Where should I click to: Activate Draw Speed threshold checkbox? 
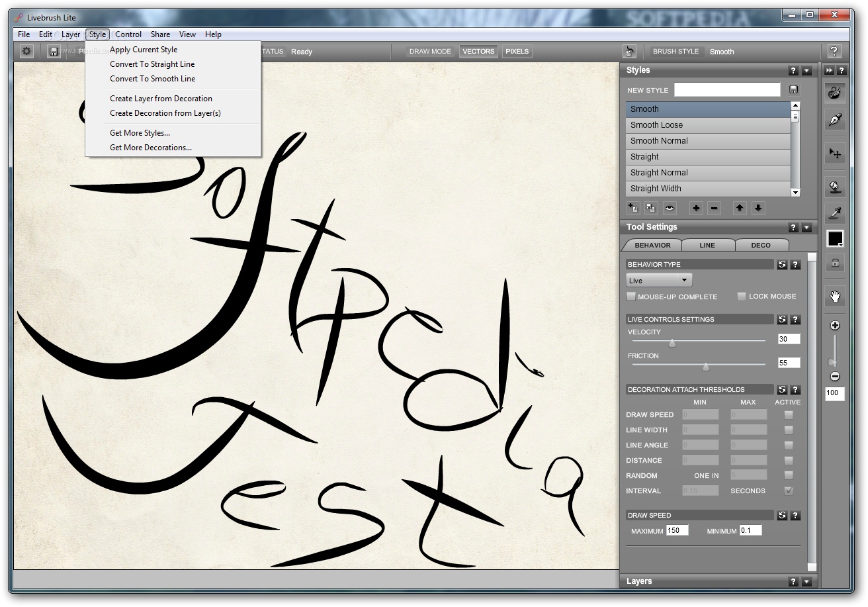pyautogui.click(x=788, y=415)
